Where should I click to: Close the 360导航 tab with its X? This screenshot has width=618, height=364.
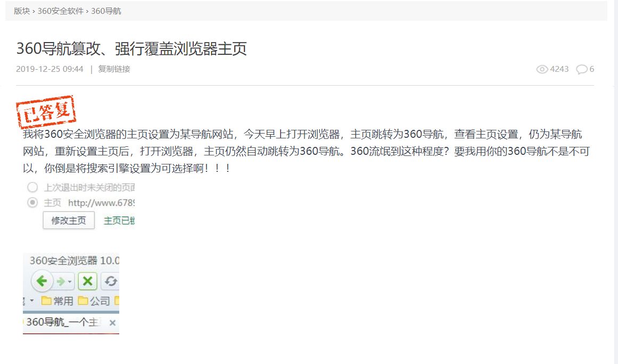tap(112, 322)
